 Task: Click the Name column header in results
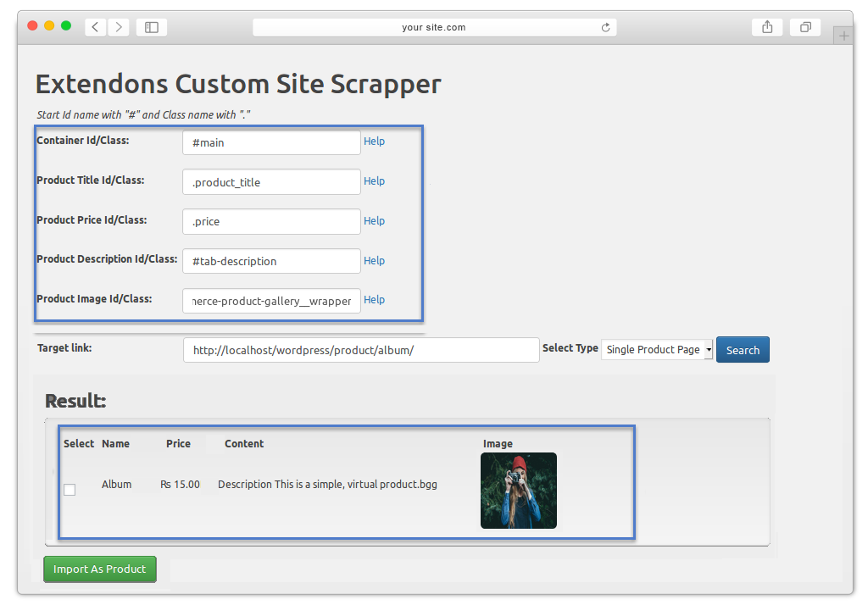coord(115,443)
